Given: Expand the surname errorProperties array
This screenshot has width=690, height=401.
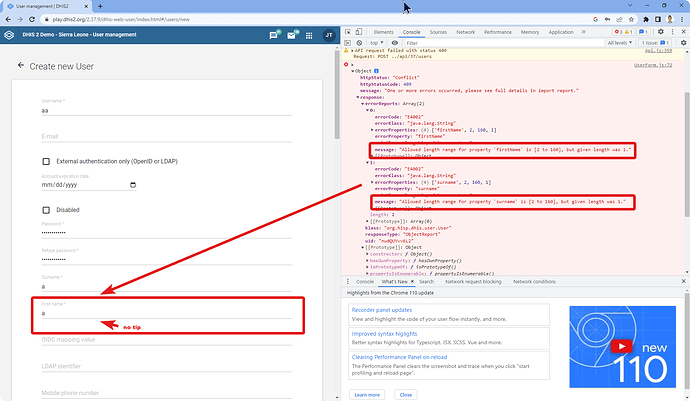Looking at the screenshot, I should [372, 182].
